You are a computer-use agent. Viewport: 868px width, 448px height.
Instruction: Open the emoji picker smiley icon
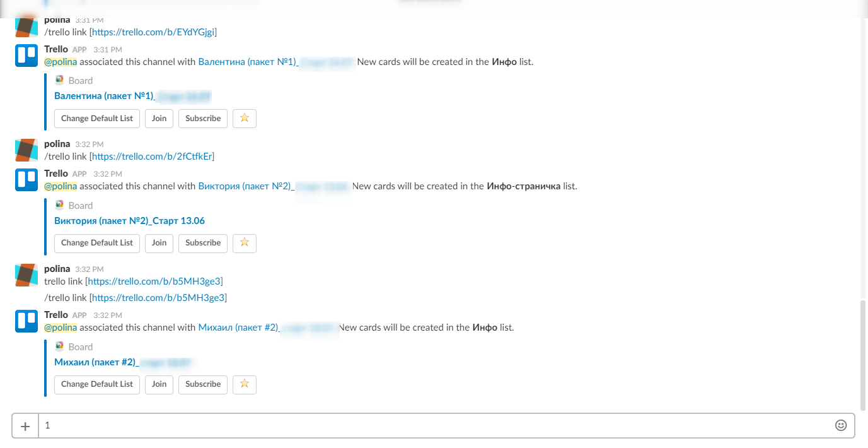point(840,425)
